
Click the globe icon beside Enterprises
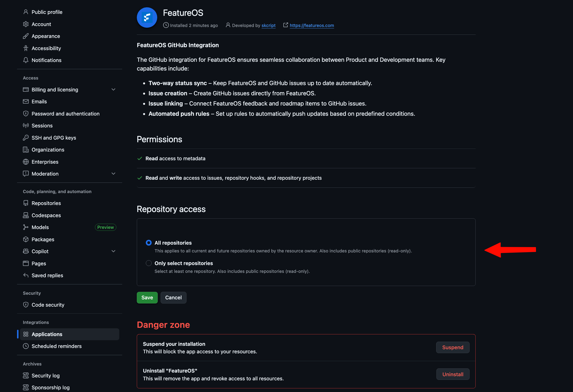[26, 162]
